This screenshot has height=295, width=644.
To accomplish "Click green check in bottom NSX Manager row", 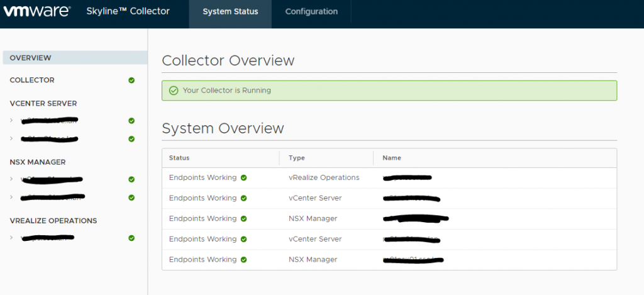I will (243, 260).
